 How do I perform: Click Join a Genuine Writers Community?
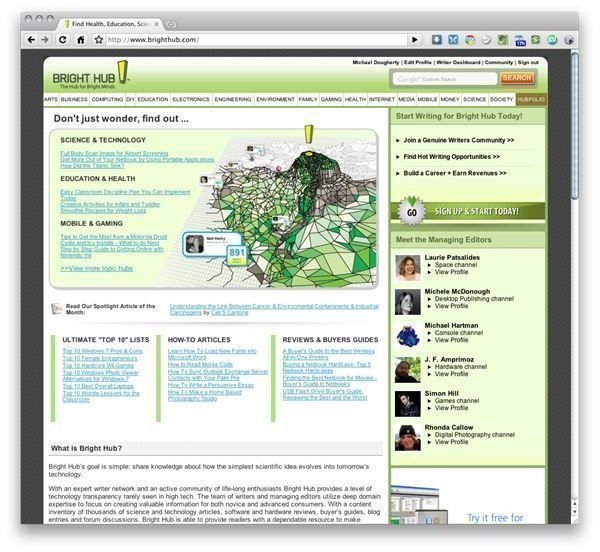point(458,140)
